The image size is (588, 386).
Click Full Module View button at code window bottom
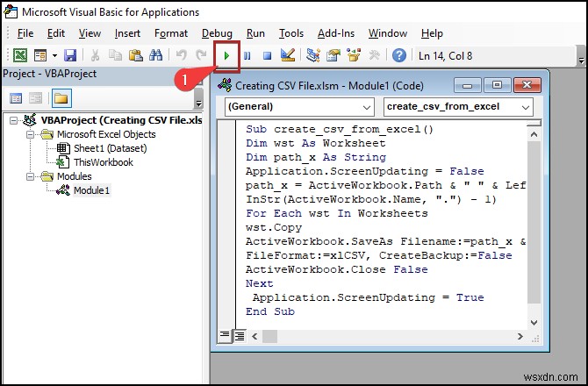[240, 336]
